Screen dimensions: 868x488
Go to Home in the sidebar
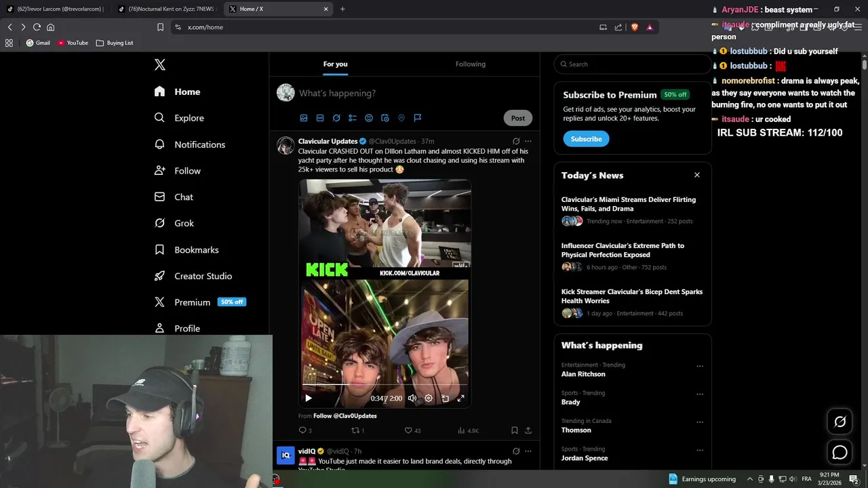click(x=177, y=91)
